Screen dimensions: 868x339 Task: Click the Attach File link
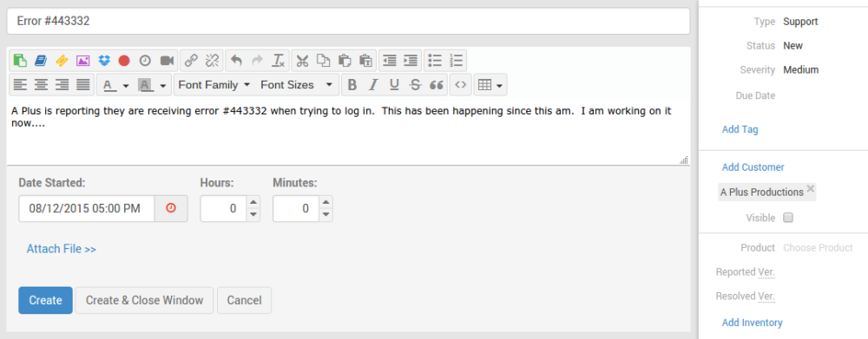(x=62, y=249)
